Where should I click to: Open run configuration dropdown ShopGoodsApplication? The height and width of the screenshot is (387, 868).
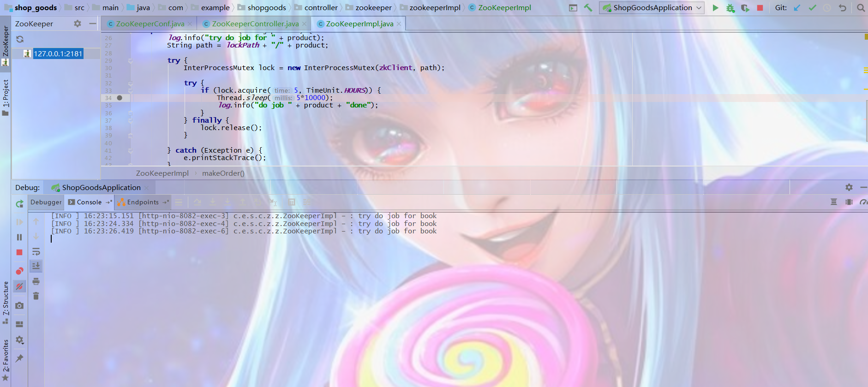652,7
